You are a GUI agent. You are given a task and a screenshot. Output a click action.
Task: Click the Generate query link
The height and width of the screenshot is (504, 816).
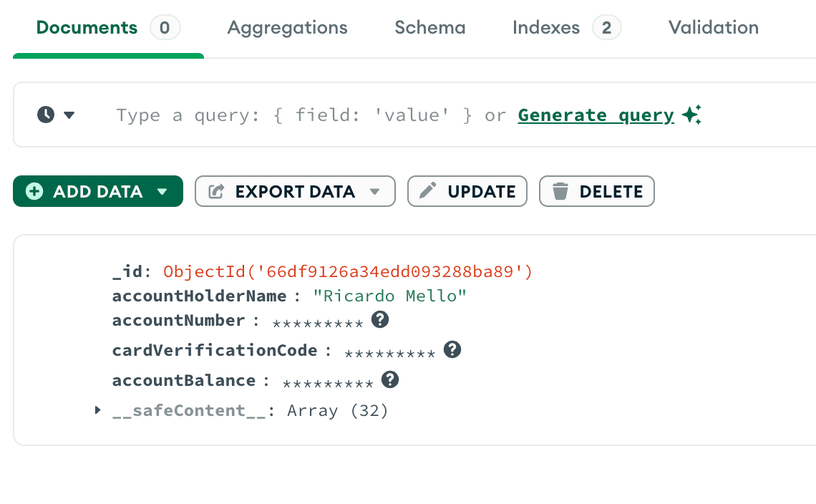(x=596, y=115)
